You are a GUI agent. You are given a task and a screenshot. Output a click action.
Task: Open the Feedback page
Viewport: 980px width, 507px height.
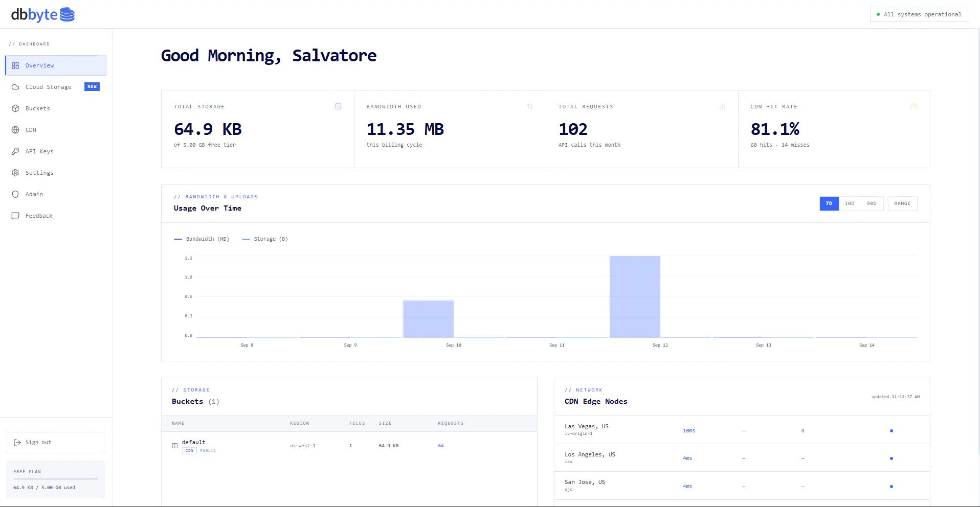56,216
